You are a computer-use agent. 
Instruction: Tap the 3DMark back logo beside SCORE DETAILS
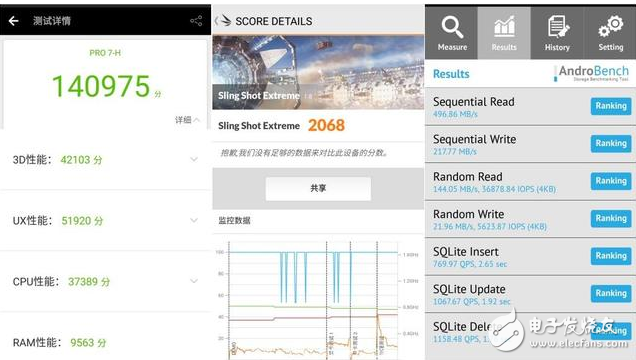pyautogui.click(x=223, y=20)
